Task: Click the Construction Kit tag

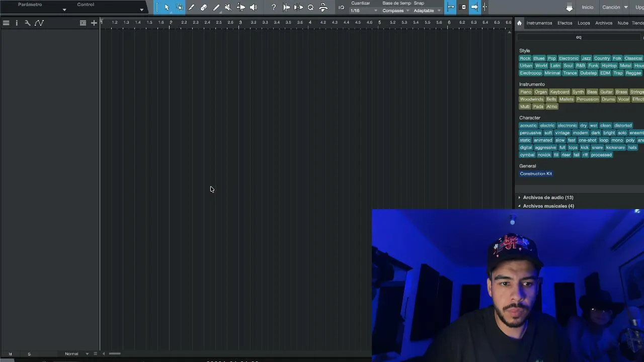Action: tap(536, 174)
